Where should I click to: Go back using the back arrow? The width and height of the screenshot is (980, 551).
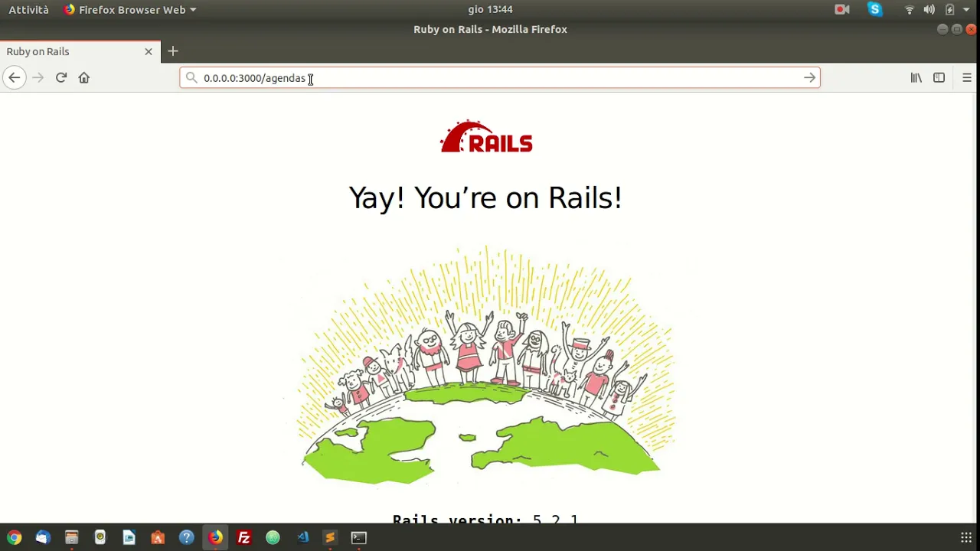[14, 77]
